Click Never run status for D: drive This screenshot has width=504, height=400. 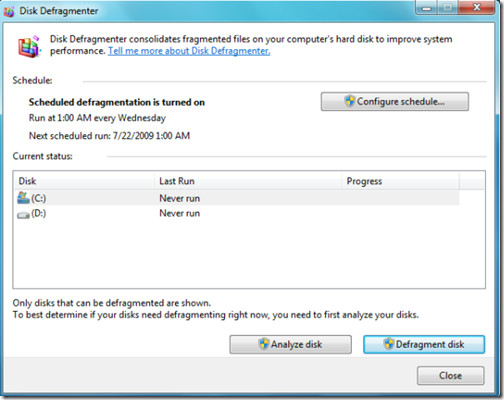180,213
